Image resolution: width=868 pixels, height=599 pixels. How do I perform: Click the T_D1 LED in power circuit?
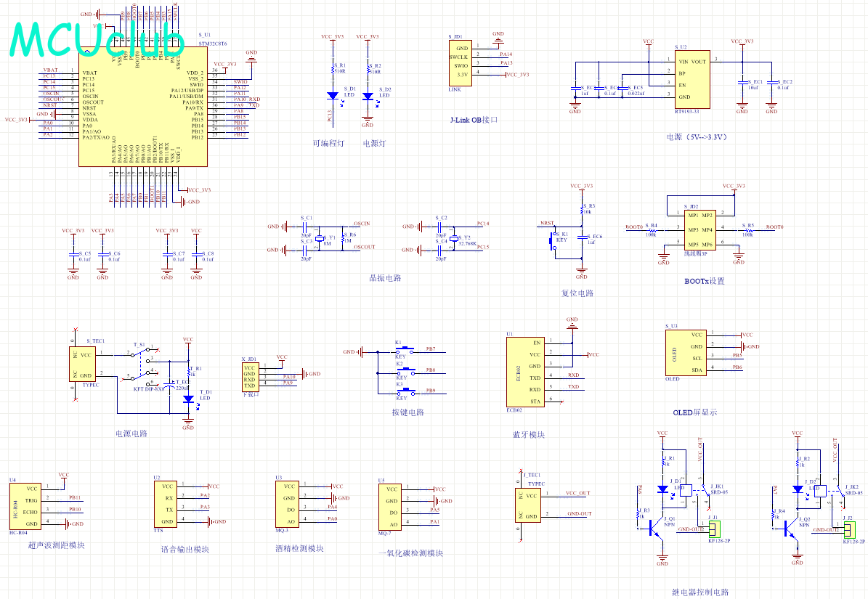coord(188,399)
